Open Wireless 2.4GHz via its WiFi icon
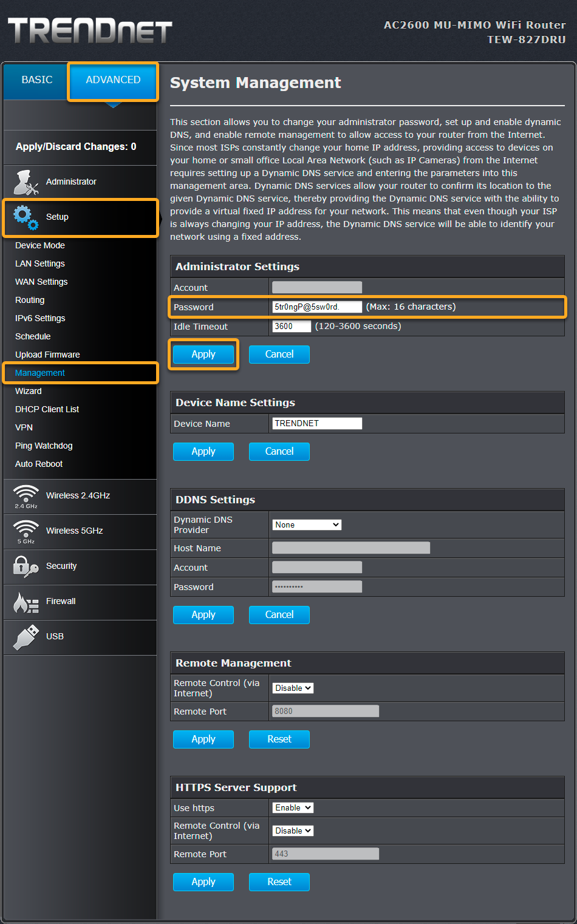Screen dimensions: 577x924 pyautogui.click(x=26, y=495)
